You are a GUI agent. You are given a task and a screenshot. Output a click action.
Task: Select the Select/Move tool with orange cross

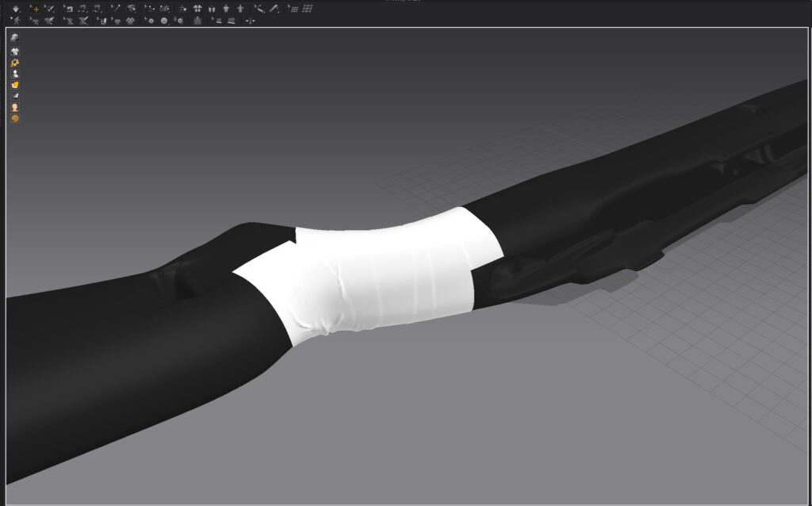(35, 9)
